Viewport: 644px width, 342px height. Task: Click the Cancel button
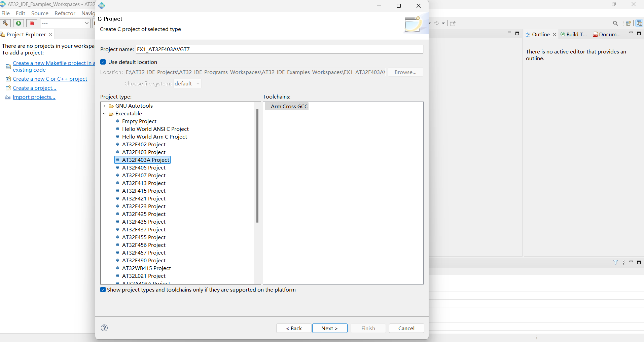click(x=406, y=328)
